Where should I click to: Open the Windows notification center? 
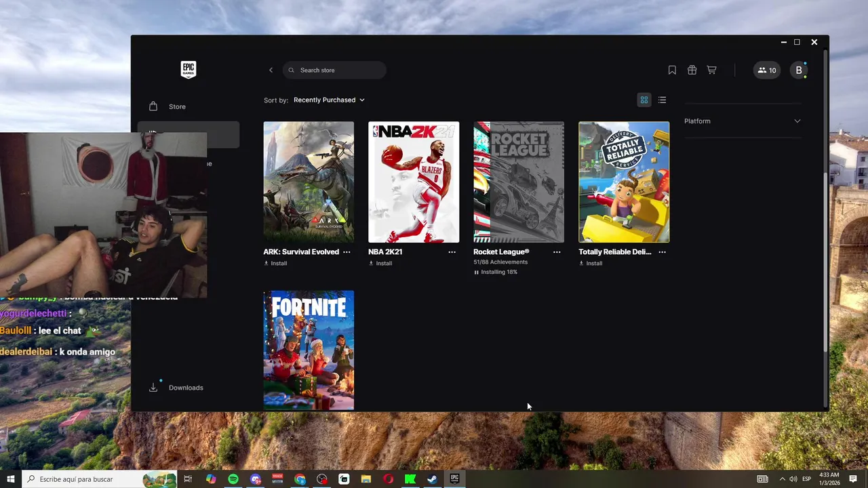(853, 479)
